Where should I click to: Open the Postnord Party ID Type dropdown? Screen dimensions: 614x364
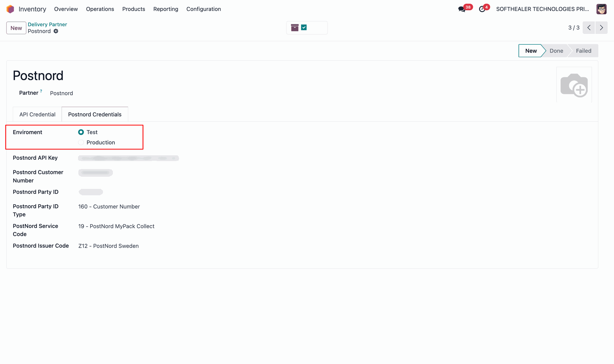[109, 207]
